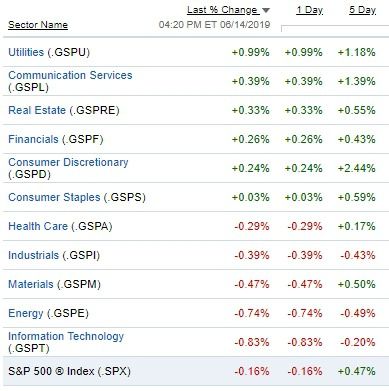The height and width of the screenshot is (391, 389).
Task: Click the Last % Change column header
Action: point(223,10)
